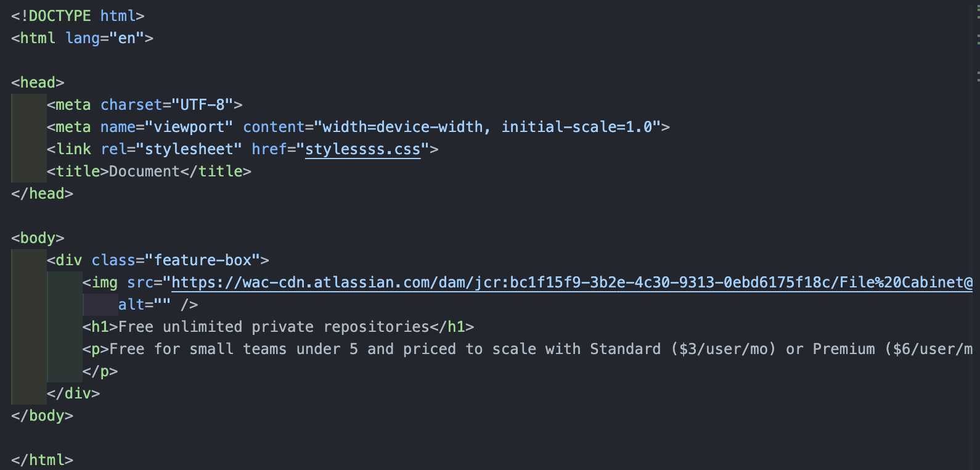
Task: Select the opening head tag
Action: (38, 83)
